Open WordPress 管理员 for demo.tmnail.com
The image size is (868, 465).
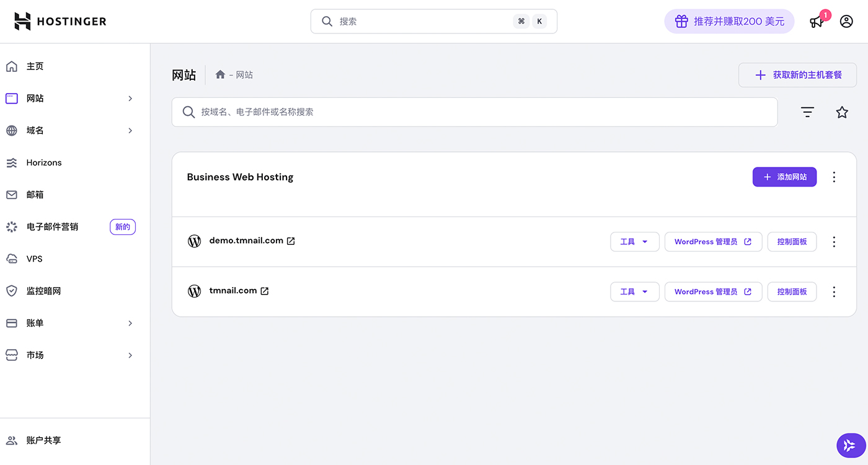coord(714,242)
